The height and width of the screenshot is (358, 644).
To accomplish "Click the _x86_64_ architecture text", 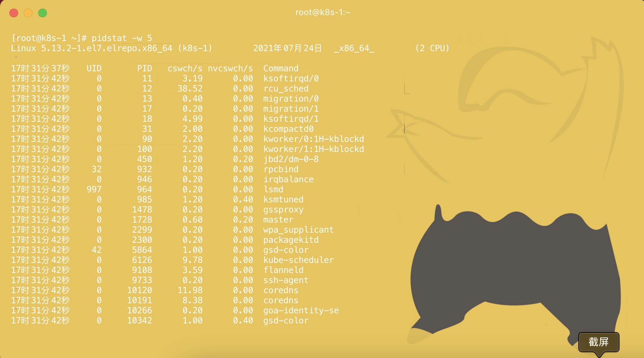I will pos(354,48).
